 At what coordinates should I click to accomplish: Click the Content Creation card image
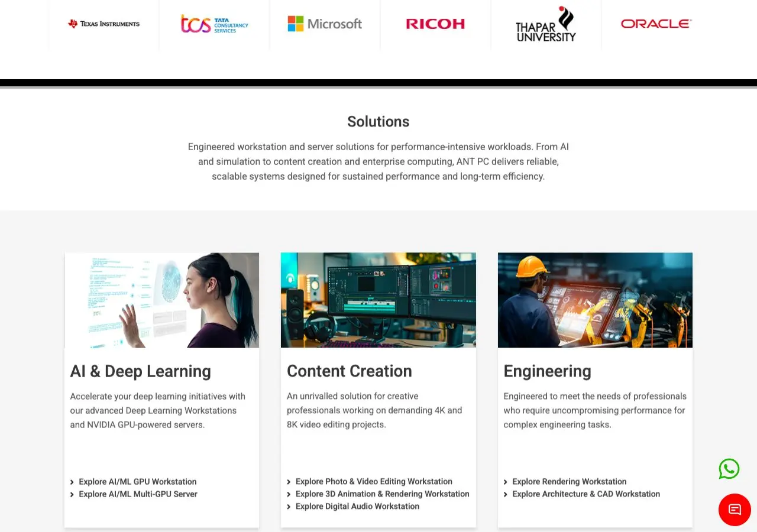(x=378, y=300)
